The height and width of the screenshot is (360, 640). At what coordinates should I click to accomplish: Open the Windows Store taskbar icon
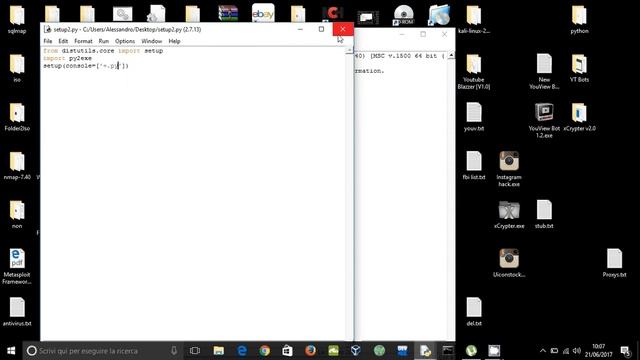(287, 351)
